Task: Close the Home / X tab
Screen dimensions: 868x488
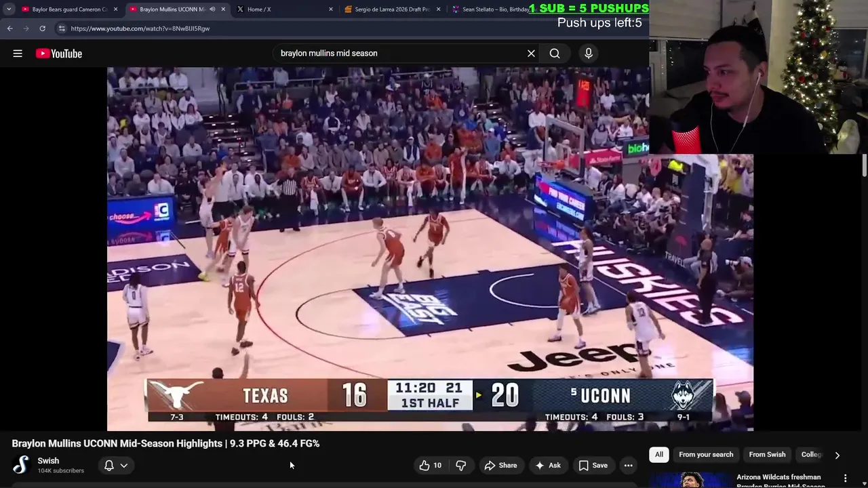Action: [331, 9]
